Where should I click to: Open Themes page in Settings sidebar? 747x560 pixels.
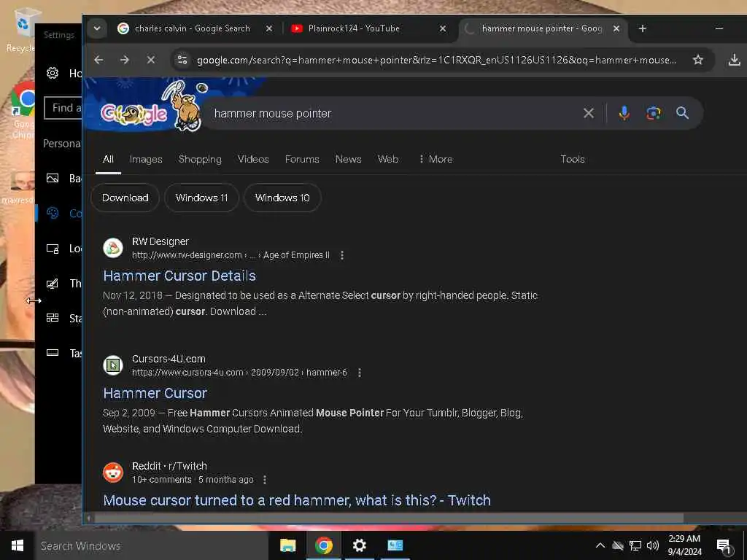click(64, 284)
